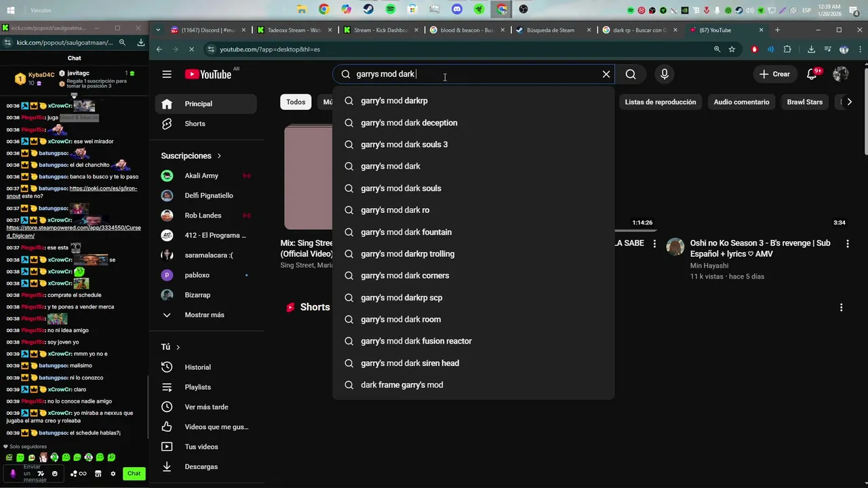
Task: Open the YouTube hamburger guide menu
Action: (167, 74)
